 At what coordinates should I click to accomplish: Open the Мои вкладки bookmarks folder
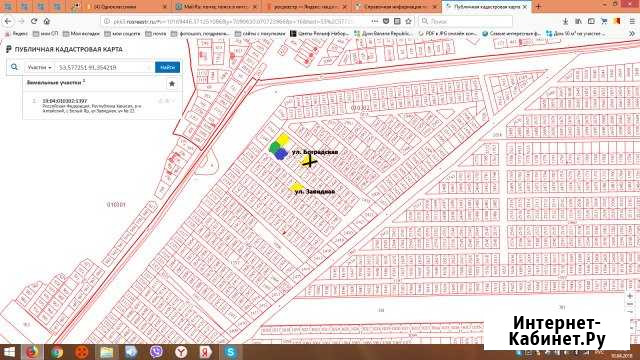(x=81, y=33)
